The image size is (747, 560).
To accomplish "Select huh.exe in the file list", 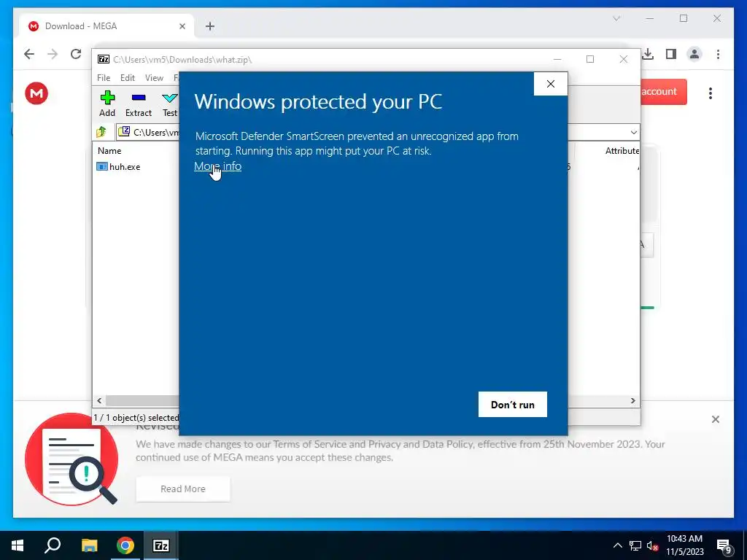I will (118, 167).
